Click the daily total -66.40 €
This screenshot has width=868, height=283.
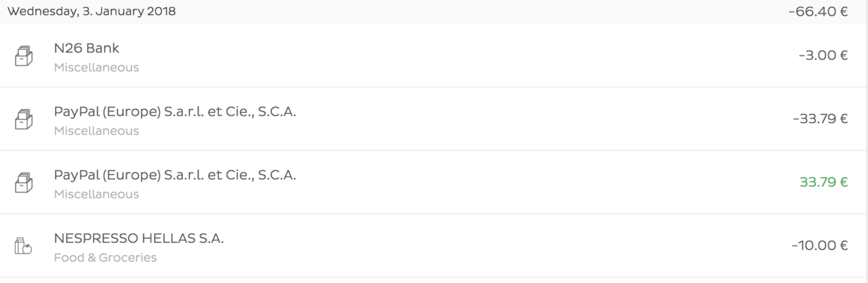coord(818,12)
